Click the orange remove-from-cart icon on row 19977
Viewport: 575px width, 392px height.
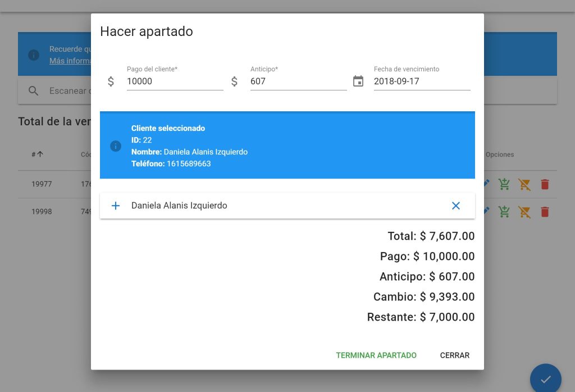[524, 184]
